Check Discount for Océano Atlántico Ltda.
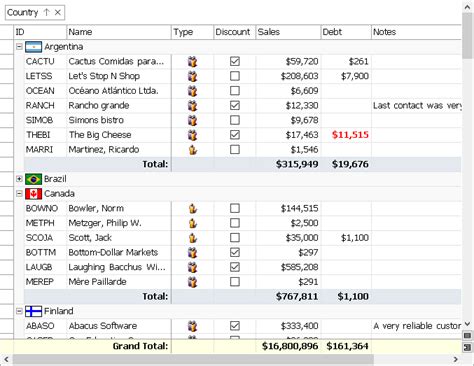474x366 pixels. click(235, 91)
